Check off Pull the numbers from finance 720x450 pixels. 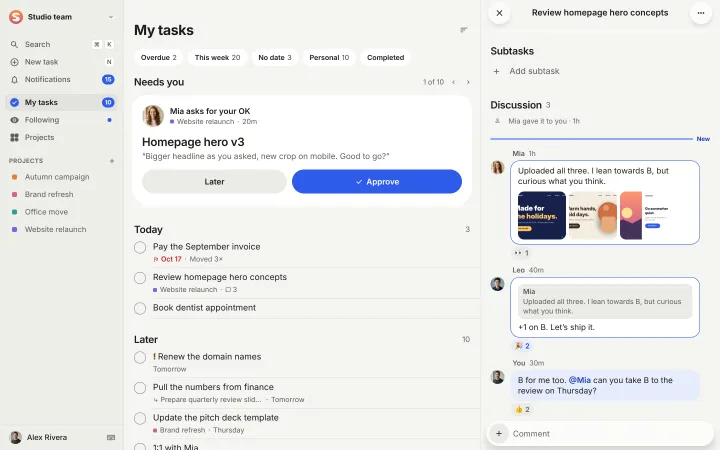click(x=140, y=388)
